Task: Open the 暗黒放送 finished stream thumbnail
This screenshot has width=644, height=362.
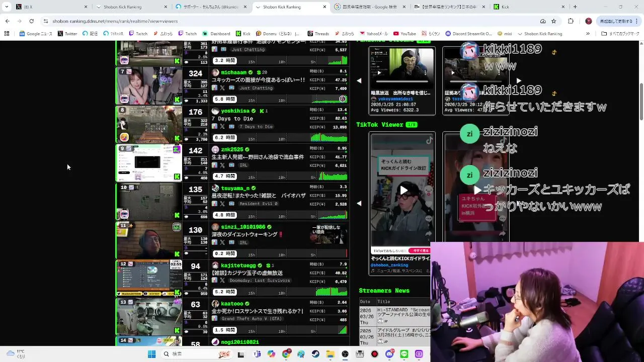Action: [402, 68]
